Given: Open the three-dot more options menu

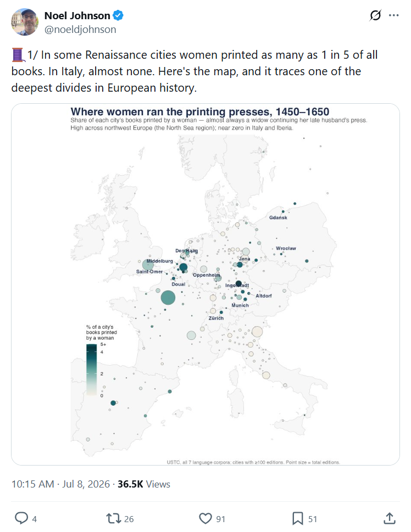Looking at the screenshot, I should tap(393, 15).
